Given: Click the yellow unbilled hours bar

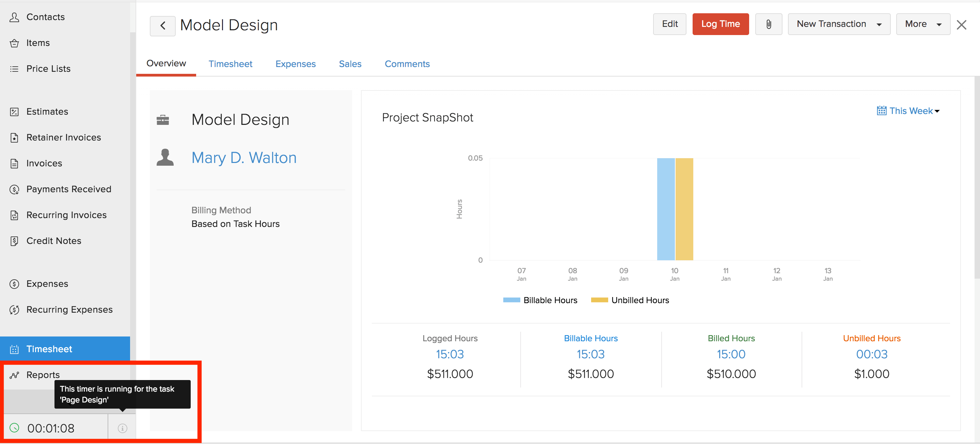Looking at the screenshot, I should tap(684, 209).
